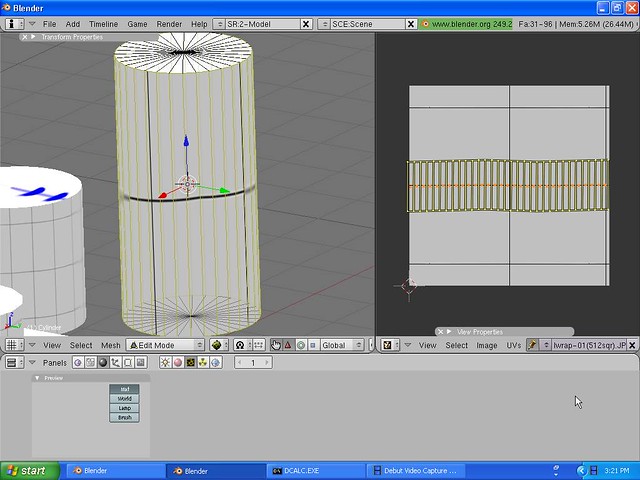Open the Global orientation dropdown

click(x=338, y=345)
